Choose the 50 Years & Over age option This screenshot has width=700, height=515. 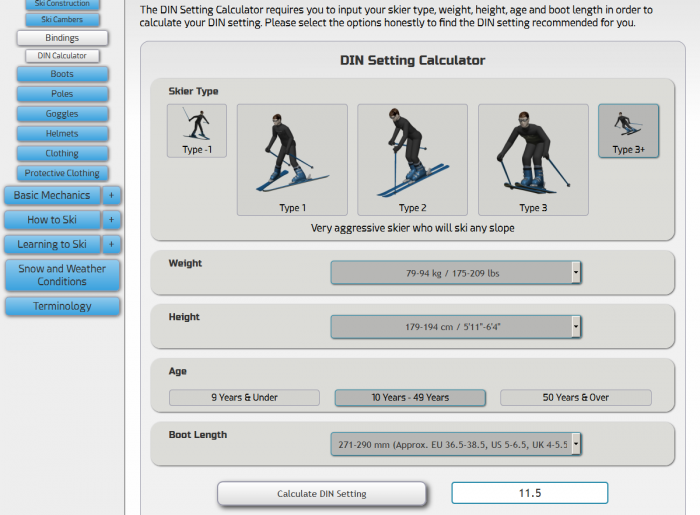coord(575,398)
